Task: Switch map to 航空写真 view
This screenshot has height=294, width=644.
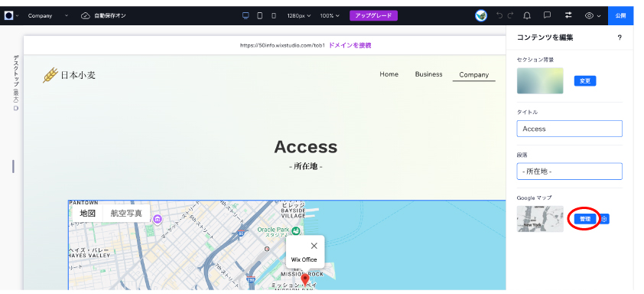Action: point(126,213)
